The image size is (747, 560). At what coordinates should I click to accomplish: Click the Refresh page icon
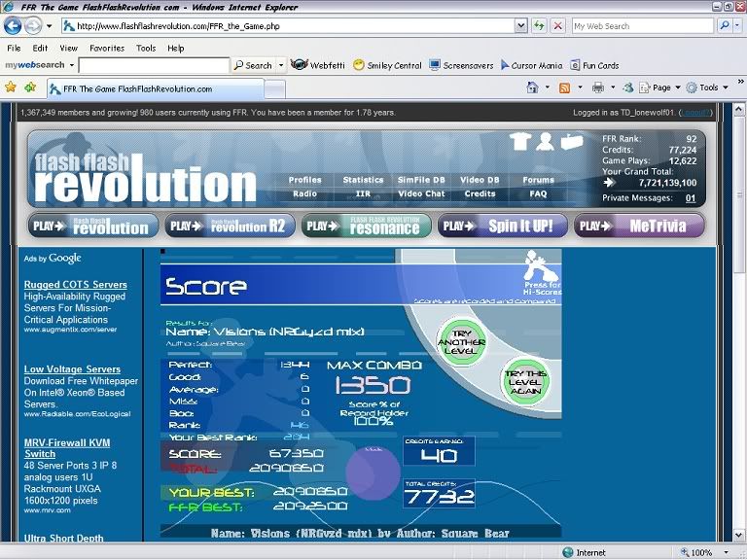click(x=539, y=26)
